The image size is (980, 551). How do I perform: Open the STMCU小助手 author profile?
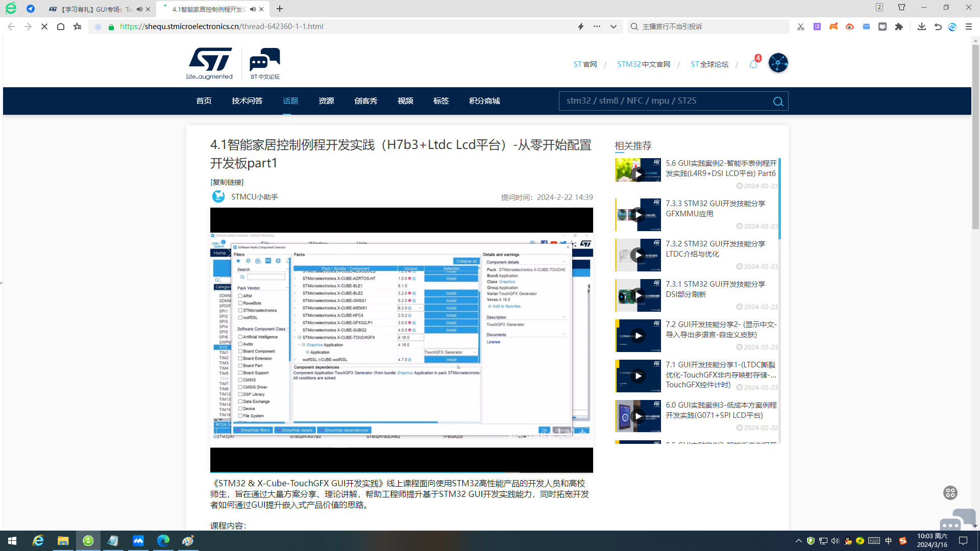(x=255, y=197)
